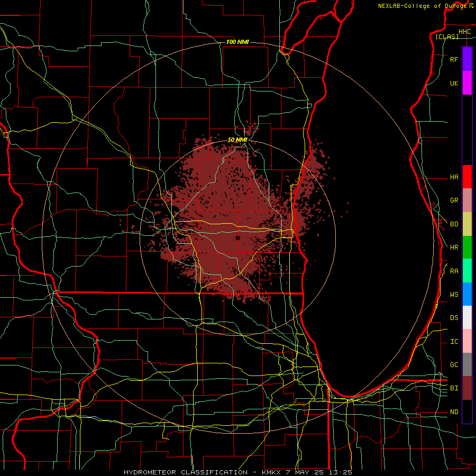Click the magenta UK legend color swatch
This screenshot has width=476, height=476.
coord(467,83)
